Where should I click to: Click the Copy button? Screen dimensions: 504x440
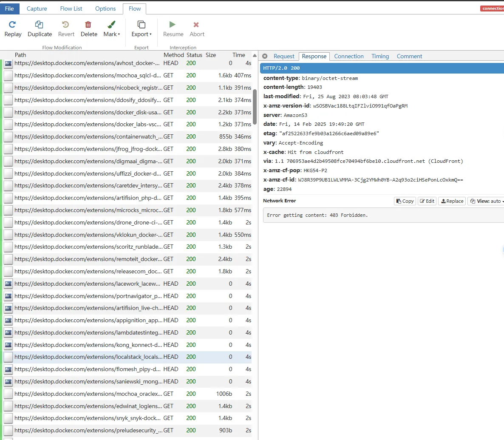click(x=405, y=201)
